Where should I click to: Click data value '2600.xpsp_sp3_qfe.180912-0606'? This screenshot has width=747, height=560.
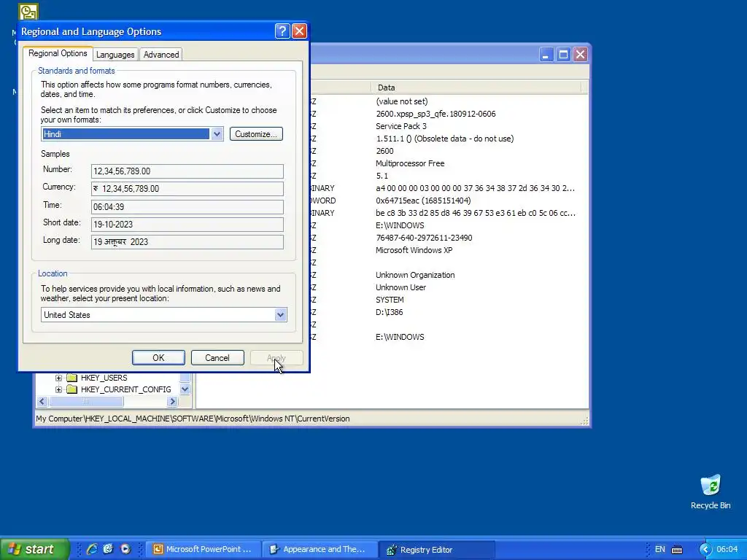click(436, 114)
